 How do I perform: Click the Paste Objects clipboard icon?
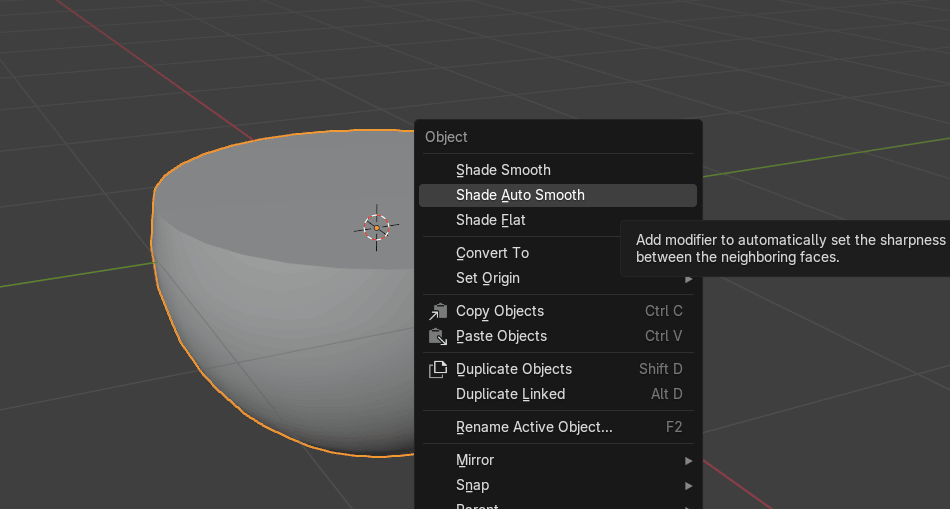438,336
